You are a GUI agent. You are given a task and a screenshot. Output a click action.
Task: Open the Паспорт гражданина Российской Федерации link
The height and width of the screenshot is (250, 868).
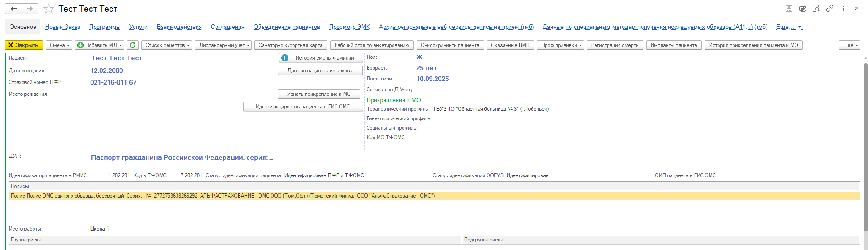point(181,158)
